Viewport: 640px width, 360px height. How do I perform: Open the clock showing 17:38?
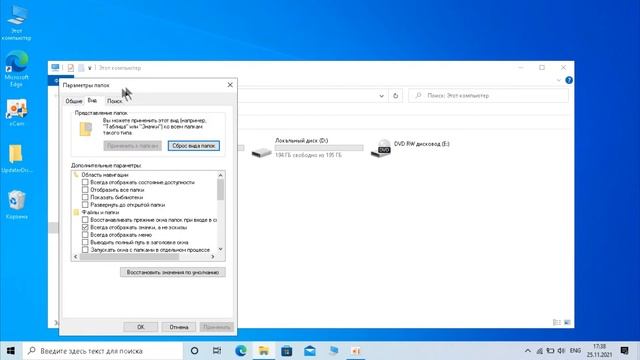599,351
